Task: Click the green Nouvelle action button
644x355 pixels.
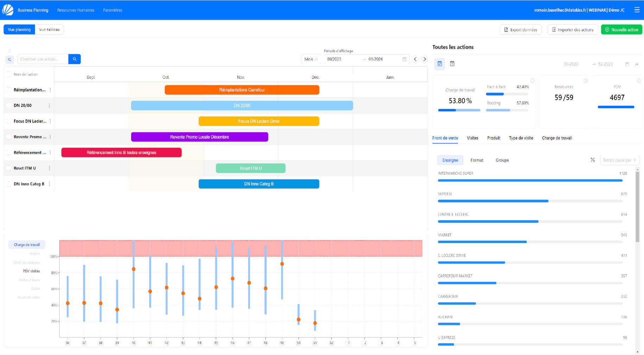Action: (x=621, y=30)
